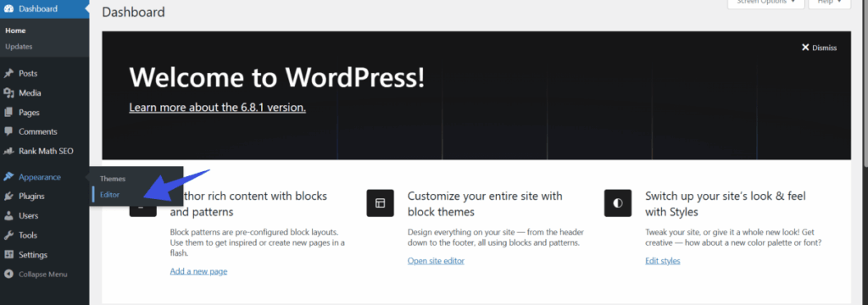Click the Users person icon
This screenshot has height=305, width=868.
8,216
